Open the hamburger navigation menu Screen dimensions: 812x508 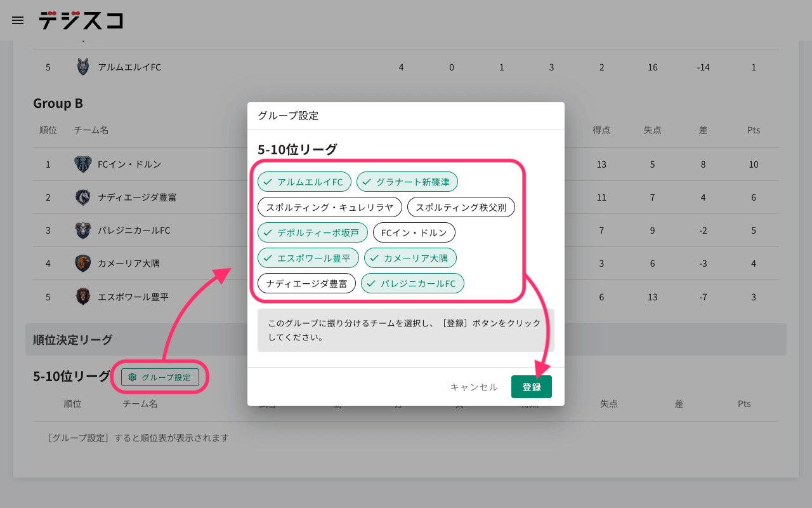[x=18, y=20]
